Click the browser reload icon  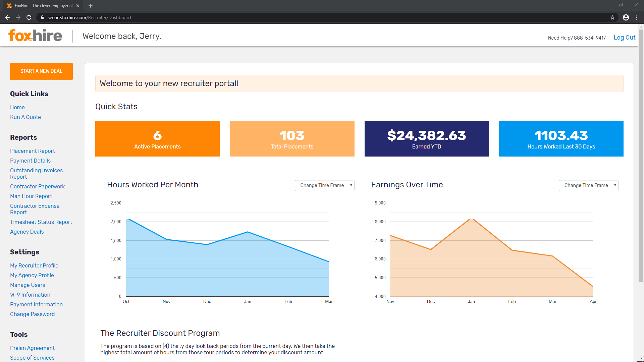coord(29,17)
